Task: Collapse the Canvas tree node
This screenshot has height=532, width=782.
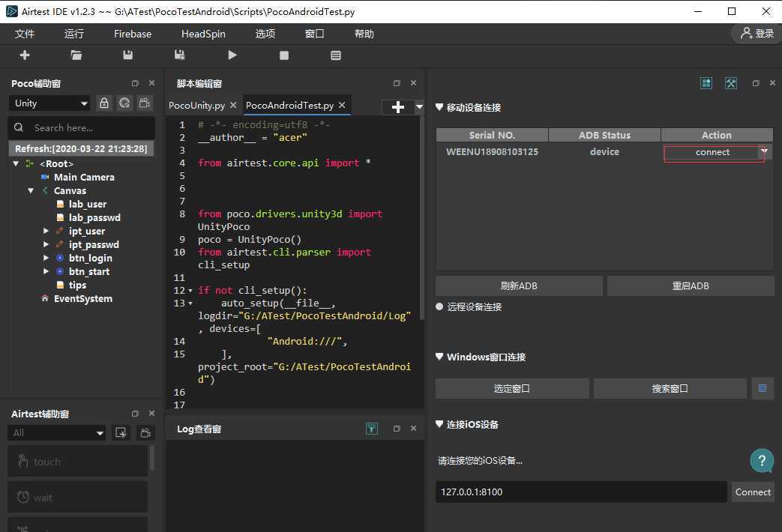Action: pyautogui.click(x=31, y=190)
